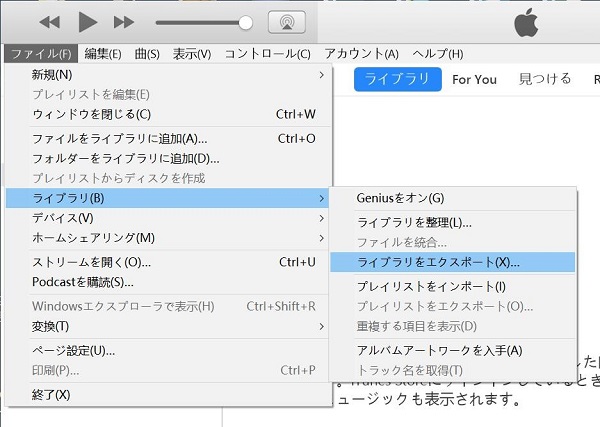Screen dimensions: 600x427
Task: Expand the 変換(T) submenu
Action: (x=167, y=326)
